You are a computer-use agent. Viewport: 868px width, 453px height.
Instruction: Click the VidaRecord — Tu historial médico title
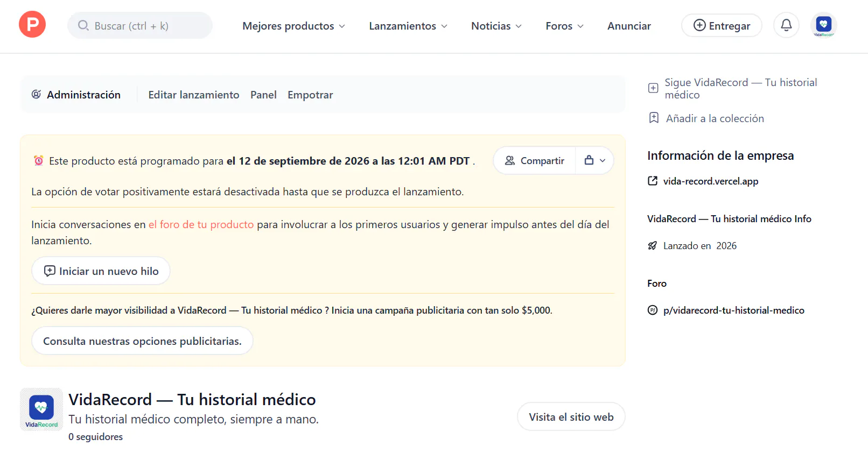coord(192,399)
